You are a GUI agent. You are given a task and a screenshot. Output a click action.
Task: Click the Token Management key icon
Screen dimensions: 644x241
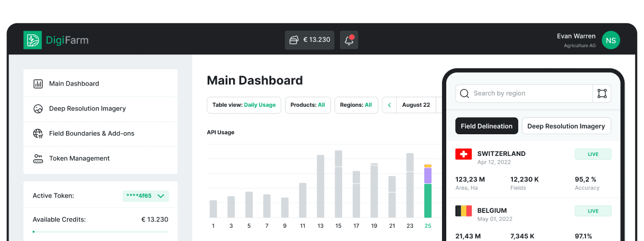click(x=38, y=159)
